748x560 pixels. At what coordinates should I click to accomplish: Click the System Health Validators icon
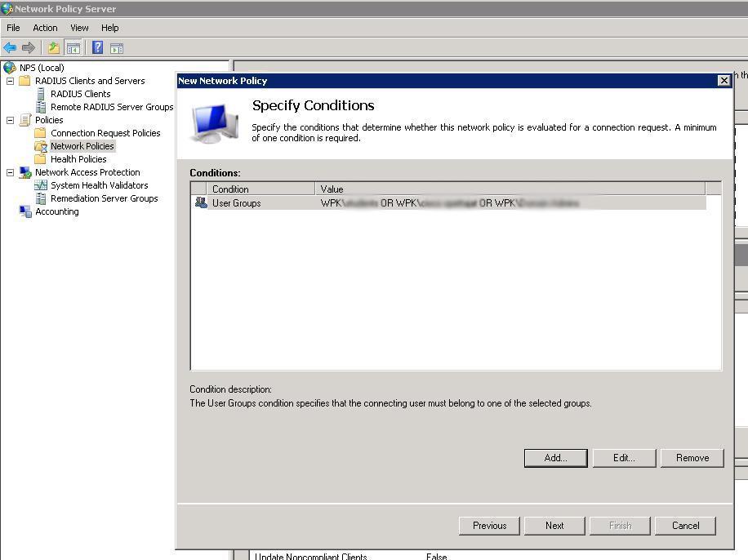coord(41,185)
